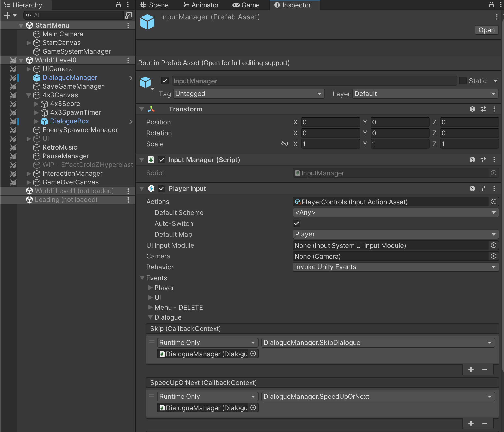The image size is (504, 432).
Task: Remove listener from SpeedUpOrNext event
Action: tap(485, 423)
